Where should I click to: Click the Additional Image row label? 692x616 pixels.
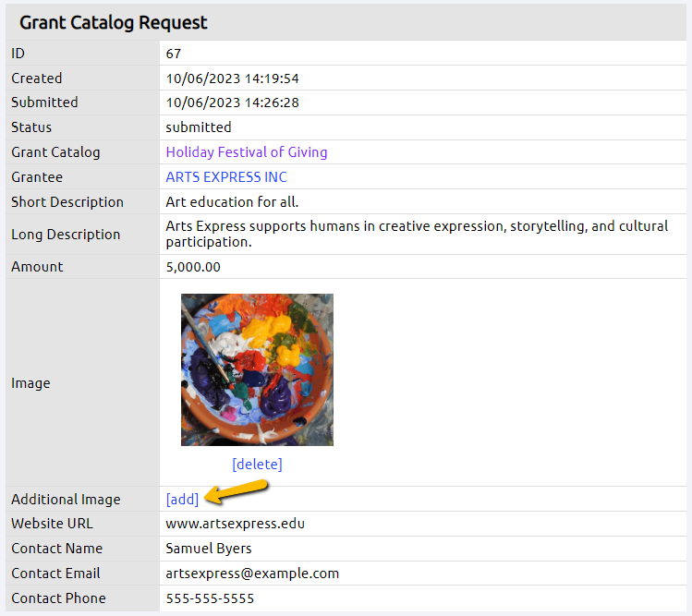click(x=66, y=499)
